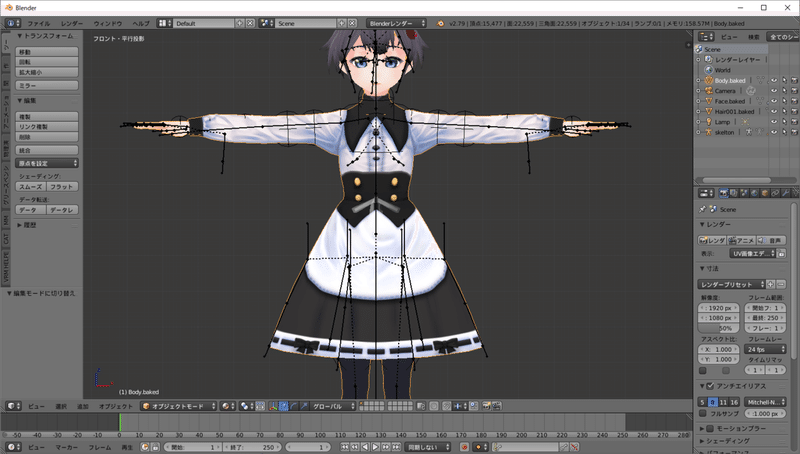Click the auto keyframe record icon
The height and width of the screenshot is (454, 800).
tap(464, 447)
